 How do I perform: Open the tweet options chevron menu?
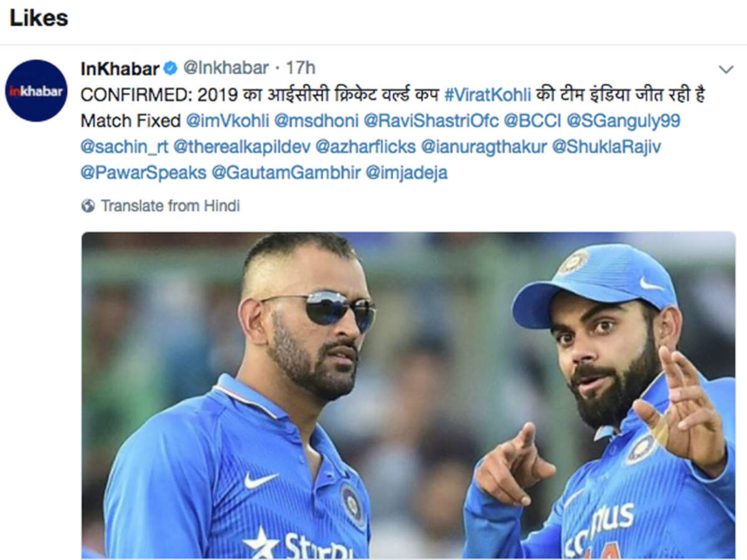(726, 69)
